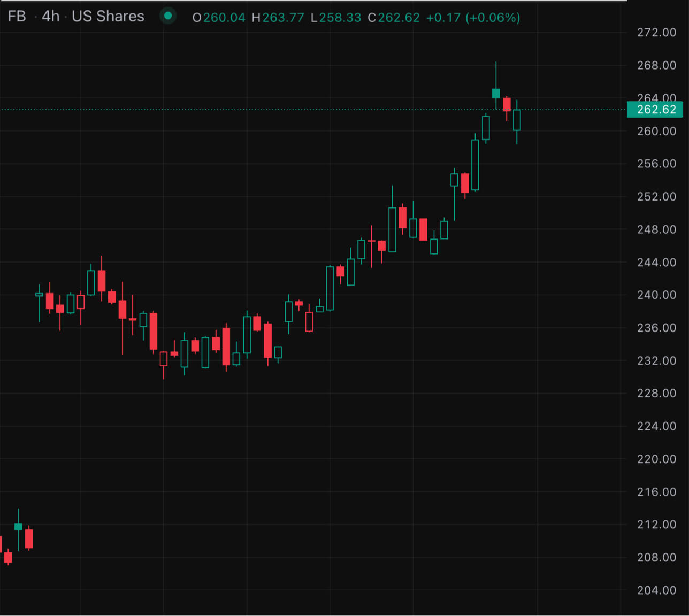Click the last hollow green candle at the current price
689x616 pixels.
coord(517,120)
